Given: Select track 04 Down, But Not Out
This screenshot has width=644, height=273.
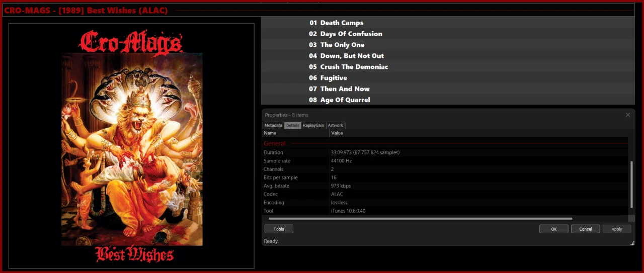Looking at the screenshot, I should [x=448, y=56].
